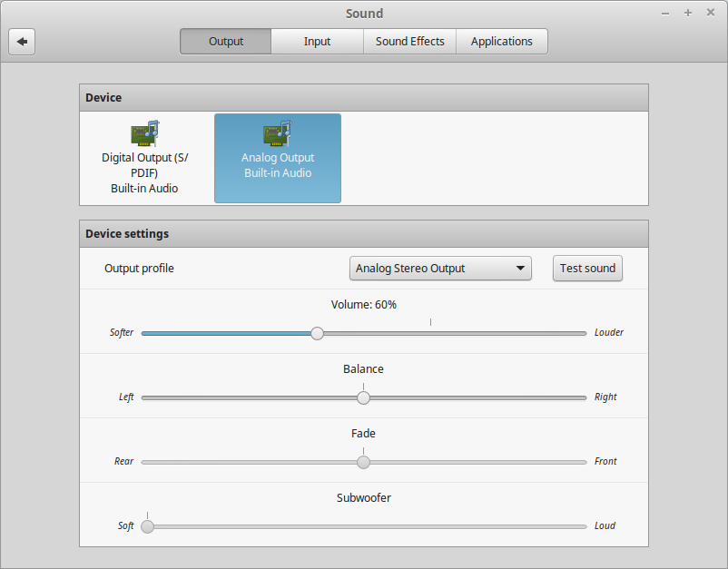Image resolution: width=728 pixels, height=569 pixels.
Task: Maximize the Sound window
Action: [688, 13]
